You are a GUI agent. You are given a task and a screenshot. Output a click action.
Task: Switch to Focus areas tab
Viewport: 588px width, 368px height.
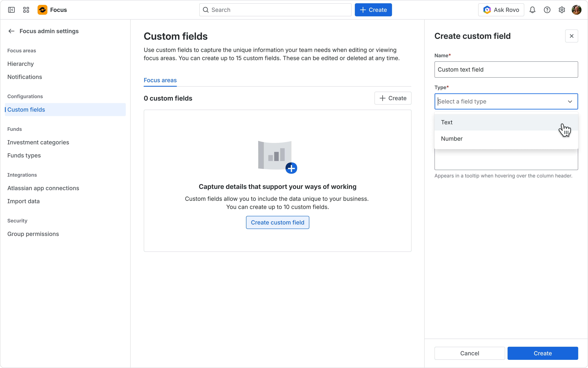pos(160,80)
